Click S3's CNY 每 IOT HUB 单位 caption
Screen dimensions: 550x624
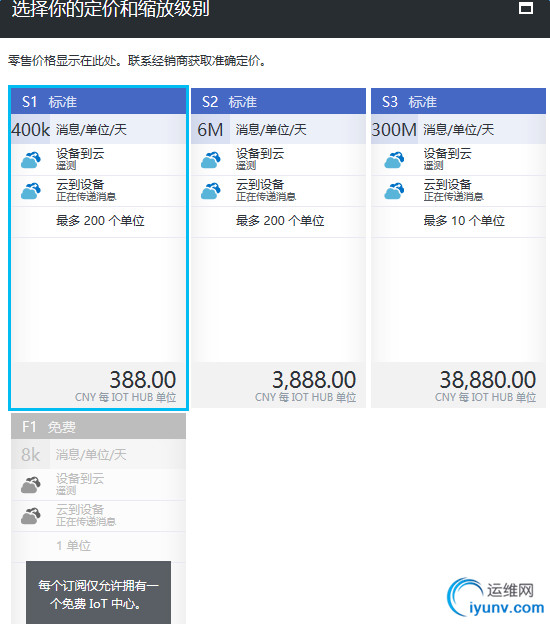(486, 397)
